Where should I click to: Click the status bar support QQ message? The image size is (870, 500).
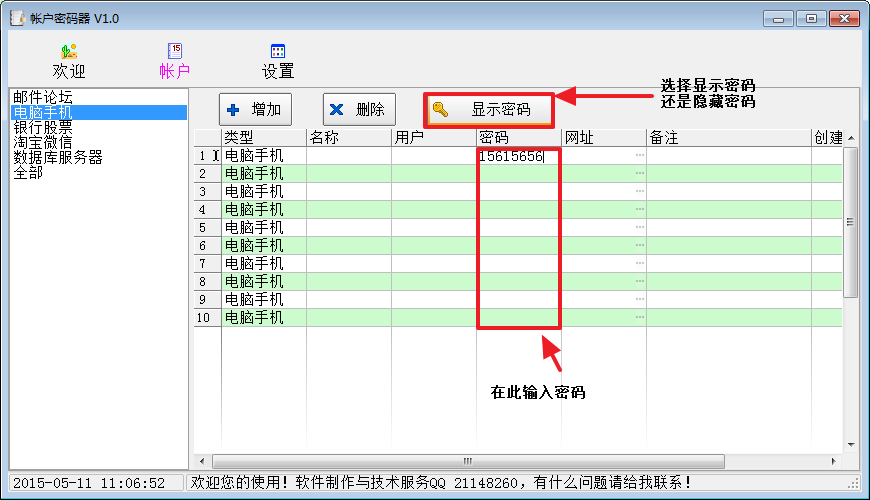click(441, 483)
